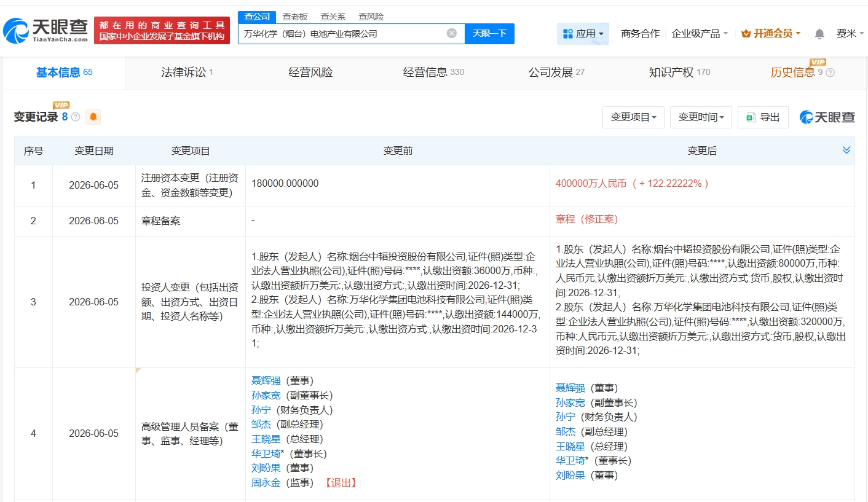Open the 经营信息 tab
Image resolution: width=868 pixels, height=502 pixels.
click(x=433, y=73)
